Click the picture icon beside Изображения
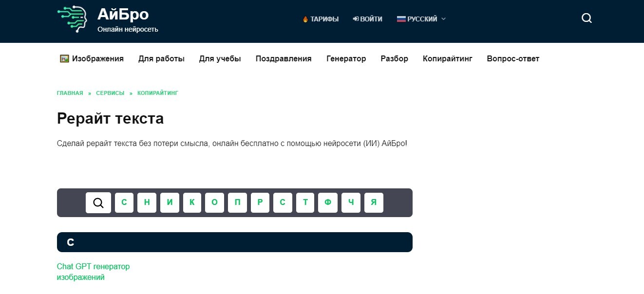Image resolution: width=644 pixels, height=294 pixels. point(64,59)
